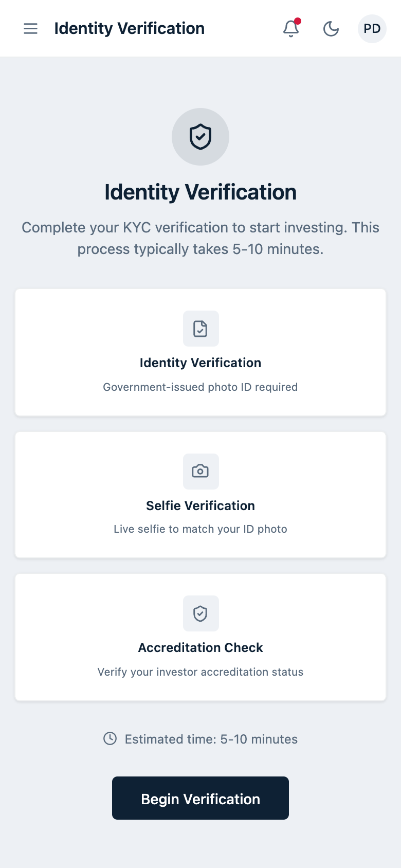
Task: Open the hamburger navigation menu
Action: (x=30, y=29)
